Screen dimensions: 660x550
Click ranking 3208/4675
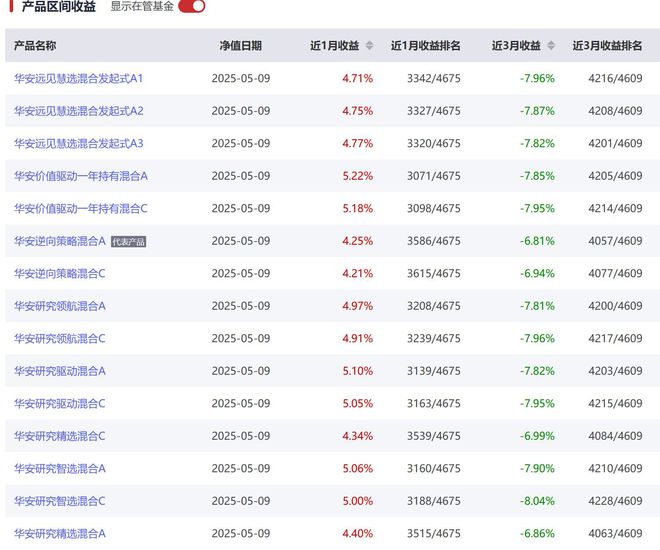[434, 306]
